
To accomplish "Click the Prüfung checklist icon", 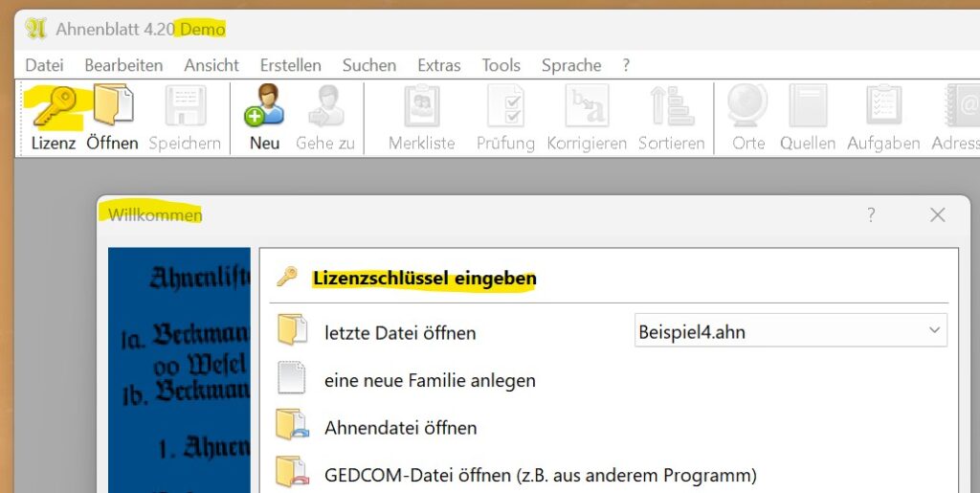I will [505, 105].
